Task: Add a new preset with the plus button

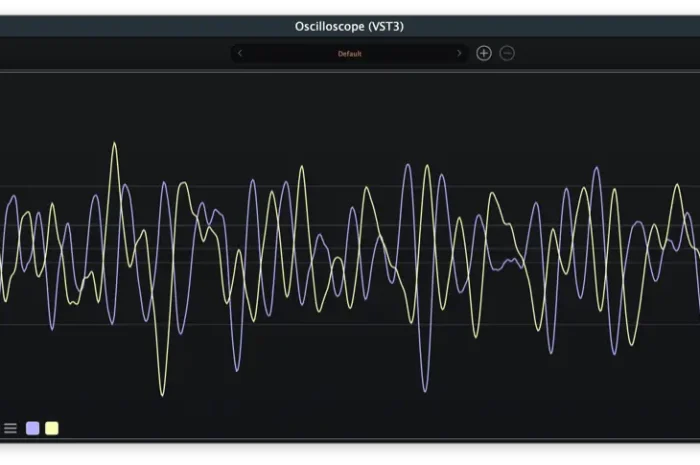Action: (484, 54)
